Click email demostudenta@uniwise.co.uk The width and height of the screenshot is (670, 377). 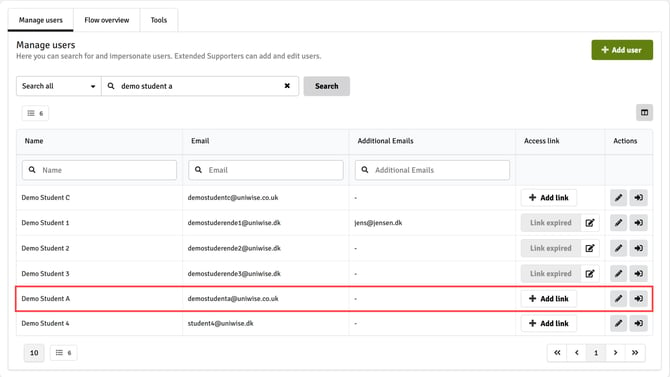click(233, 298)
